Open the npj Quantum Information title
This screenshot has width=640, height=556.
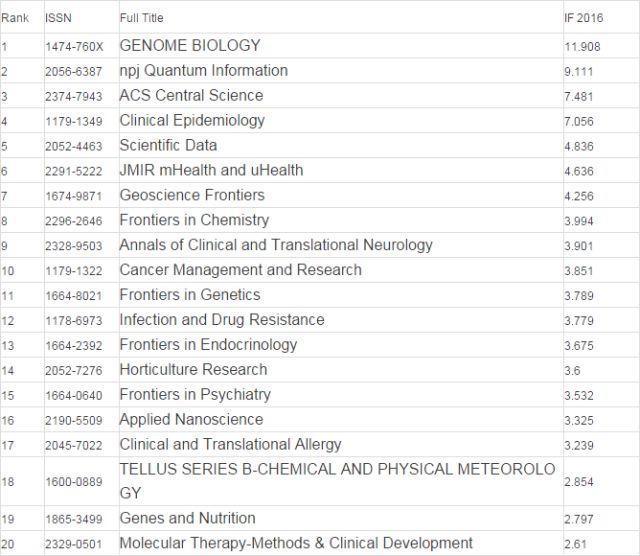point(204,71)
